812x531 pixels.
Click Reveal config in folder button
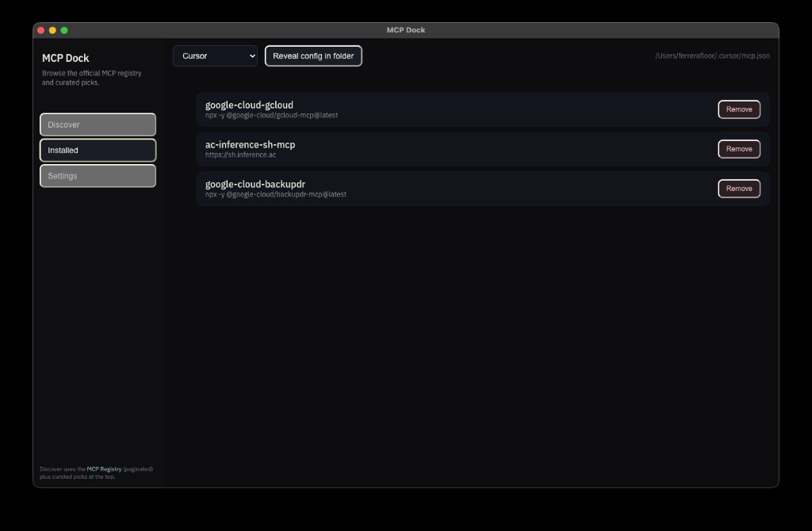coord(313,56)
